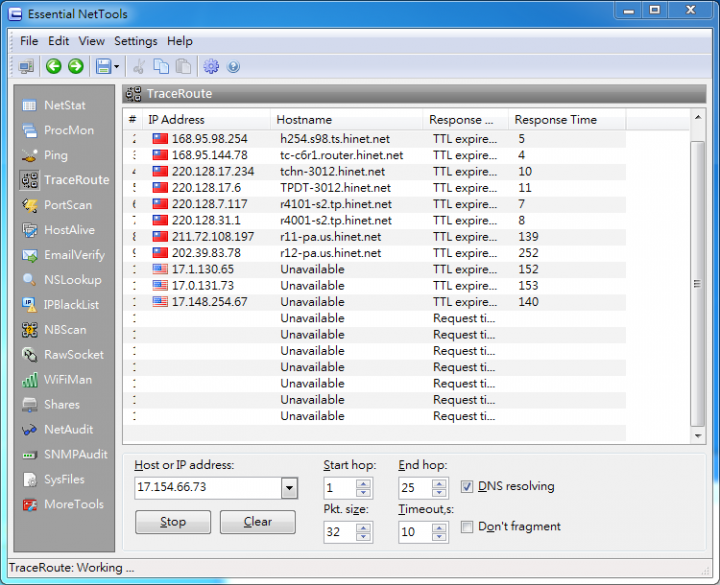Open the SNMPAudit tool
This screenshot has height=585, width=720.
coord(64,455)
